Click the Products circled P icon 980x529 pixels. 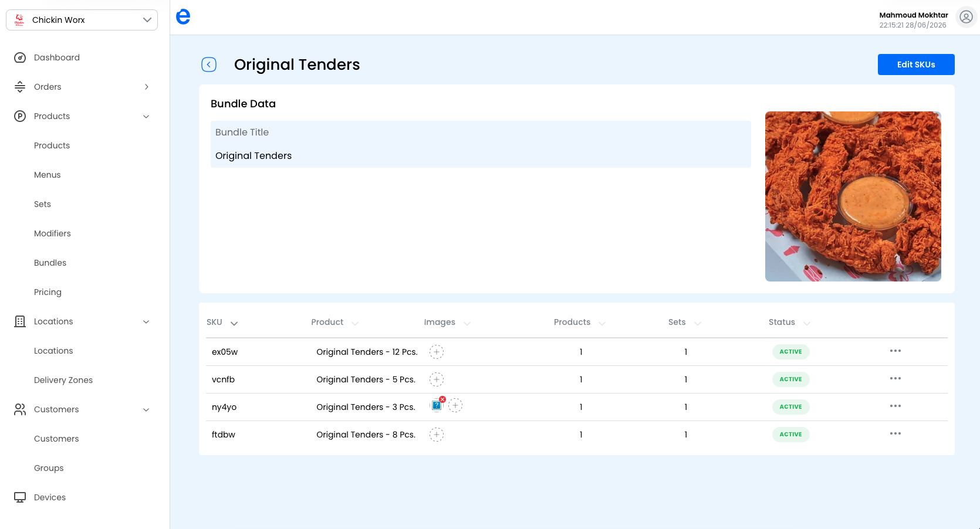20,116
